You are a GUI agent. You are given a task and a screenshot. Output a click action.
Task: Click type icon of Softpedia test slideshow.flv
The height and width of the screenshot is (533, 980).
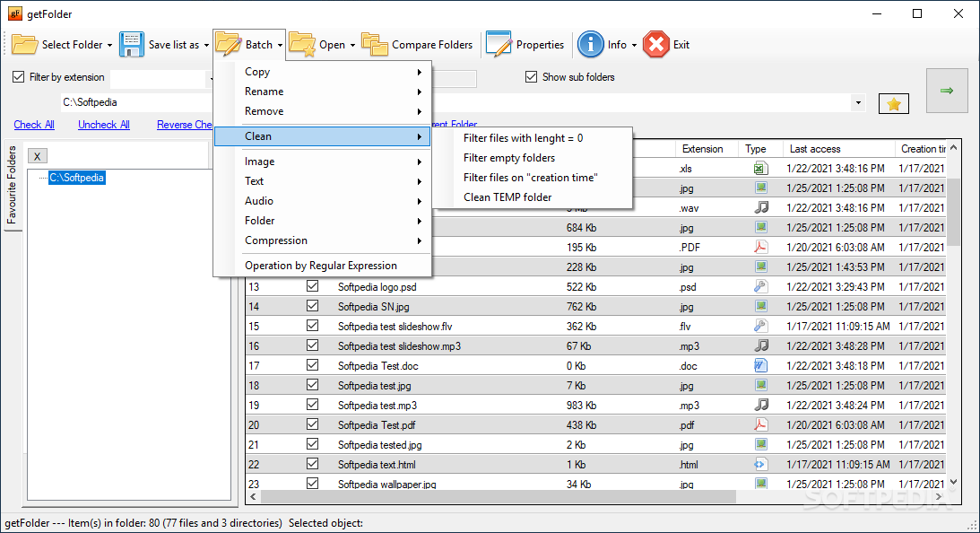pos(760,326)
